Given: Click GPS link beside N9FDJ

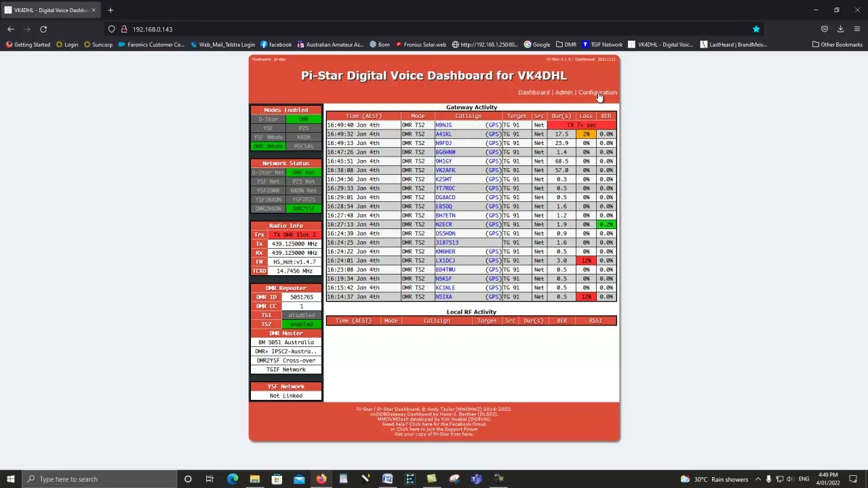Looking at the screenshot, I should 493,143.
